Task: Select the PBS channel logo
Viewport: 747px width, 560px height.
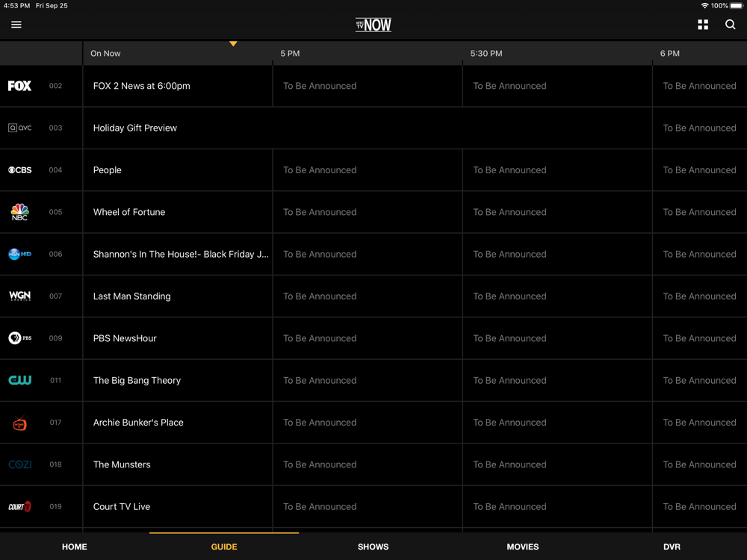Action: tap(20, 338)
